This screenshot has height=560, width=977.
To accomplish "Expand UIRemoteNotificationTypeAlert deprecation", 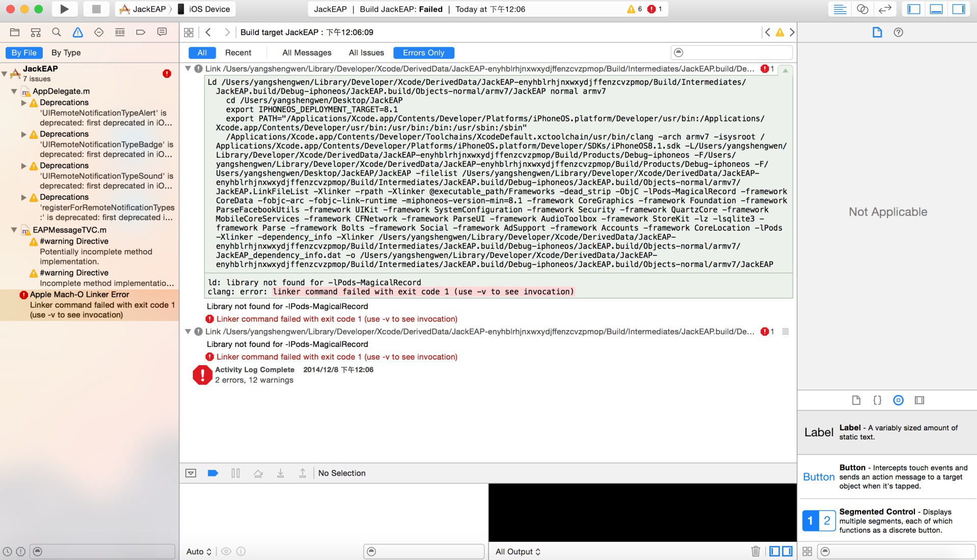I will point(24,103).
